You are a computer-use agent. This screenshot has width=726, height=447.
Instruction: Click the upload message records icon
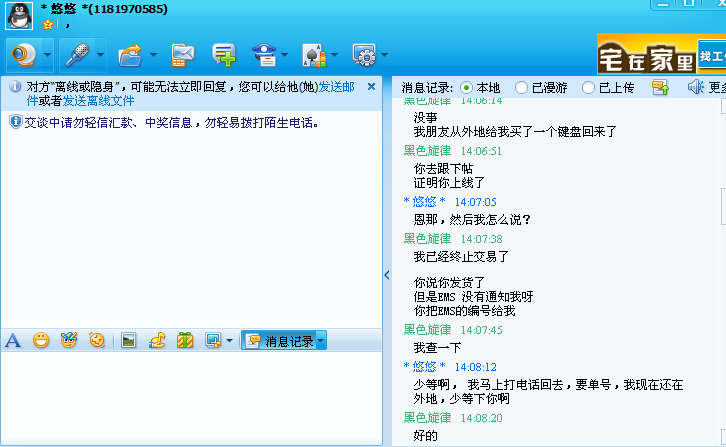click(x=660, y=87)
